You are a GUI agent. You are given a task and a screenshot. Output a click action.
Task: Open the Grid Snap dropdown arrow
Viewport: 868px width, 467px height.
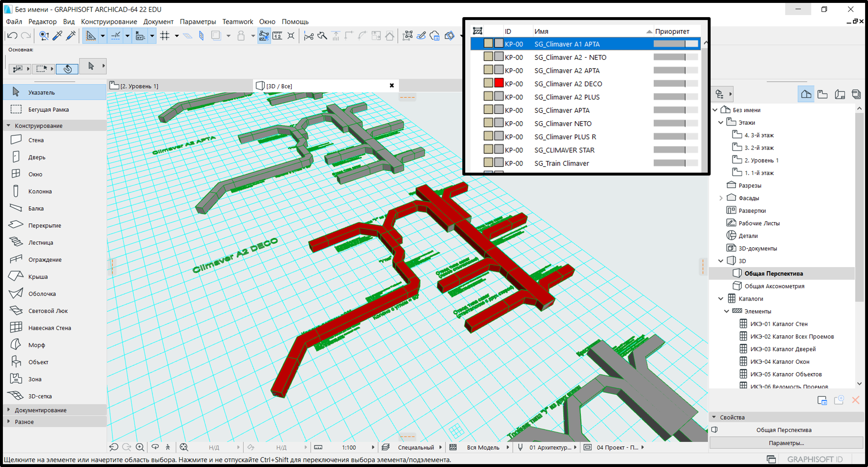point(176,36)
